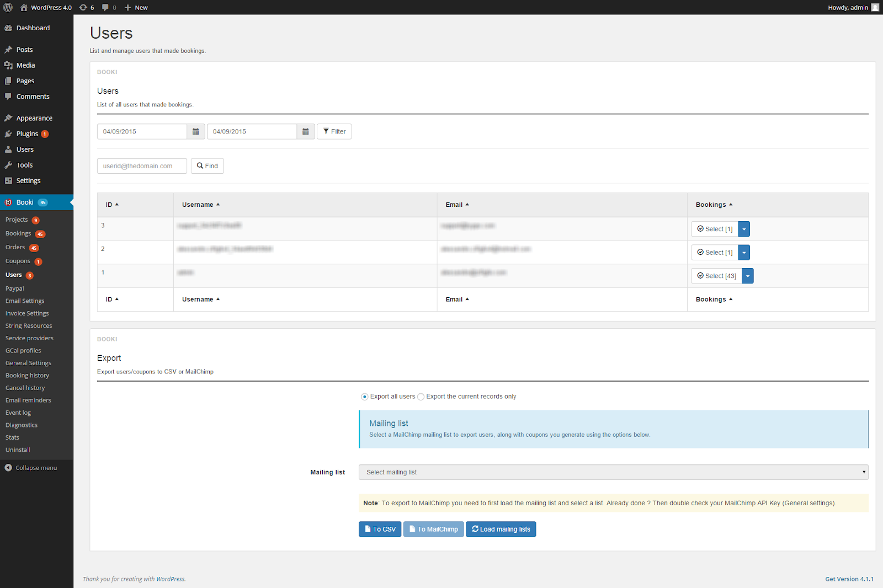Sort by Username arrow in header
The height and width of the screenshot is (588, 883).
218,205
